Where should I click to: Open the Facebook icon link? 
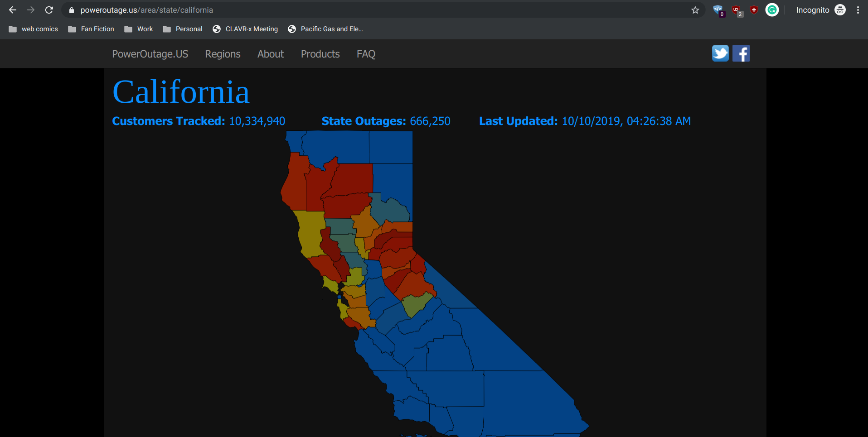pyautogui.click(x=741, y=53)
